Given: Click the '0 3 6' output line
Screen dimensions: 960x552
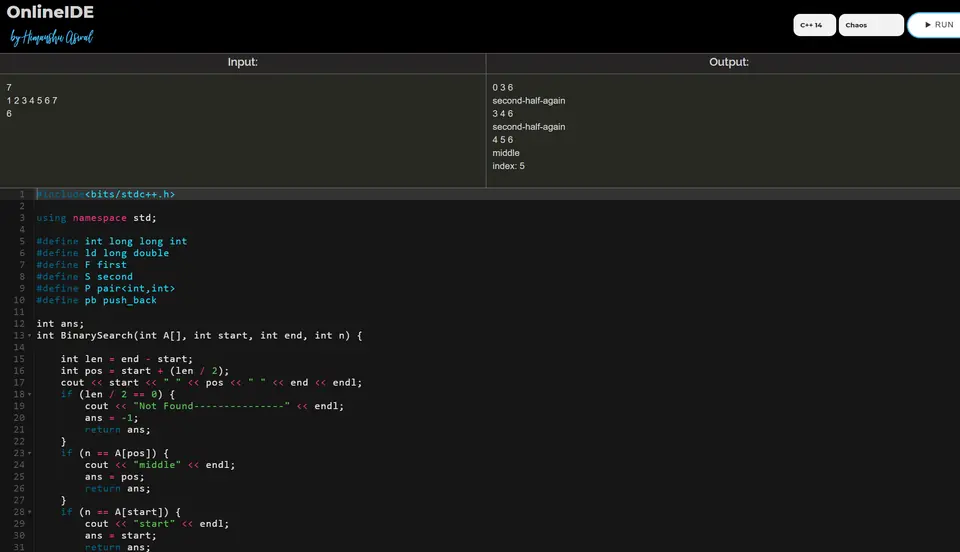Looking at the screenshot, I should 503,88.
